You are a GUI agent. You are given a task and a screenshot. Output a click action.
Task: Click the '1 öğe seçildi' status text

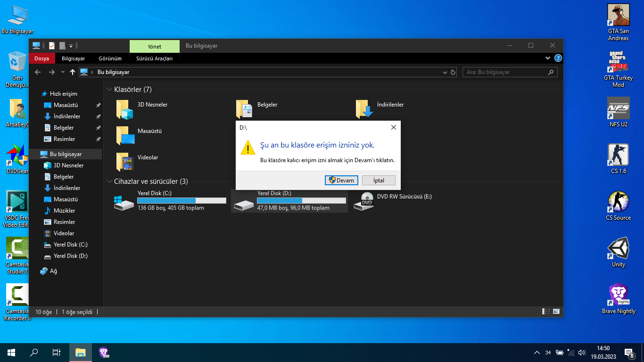click(x=77, y=312)
